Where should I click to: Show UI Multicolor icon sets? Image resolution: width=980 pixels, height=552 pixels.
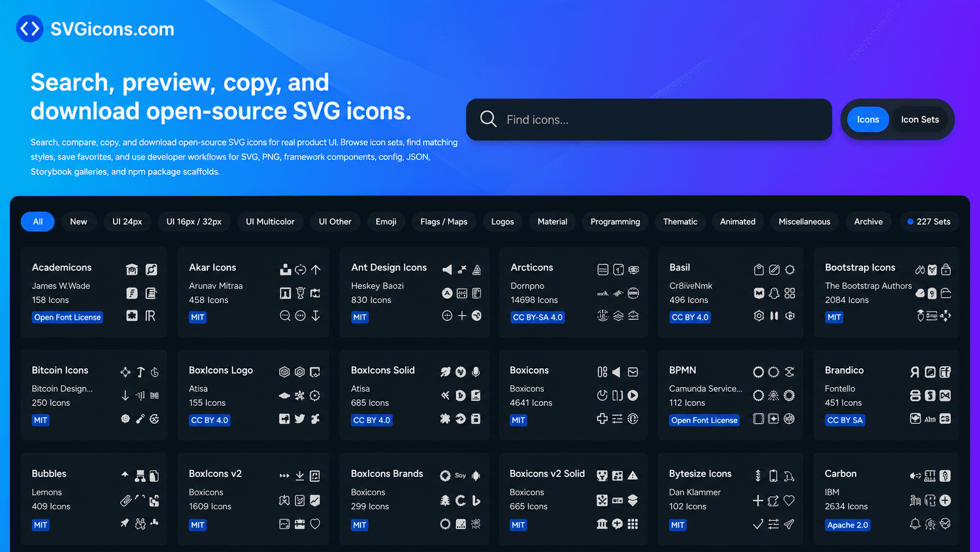pyautogui.click(x=270, y=222)
